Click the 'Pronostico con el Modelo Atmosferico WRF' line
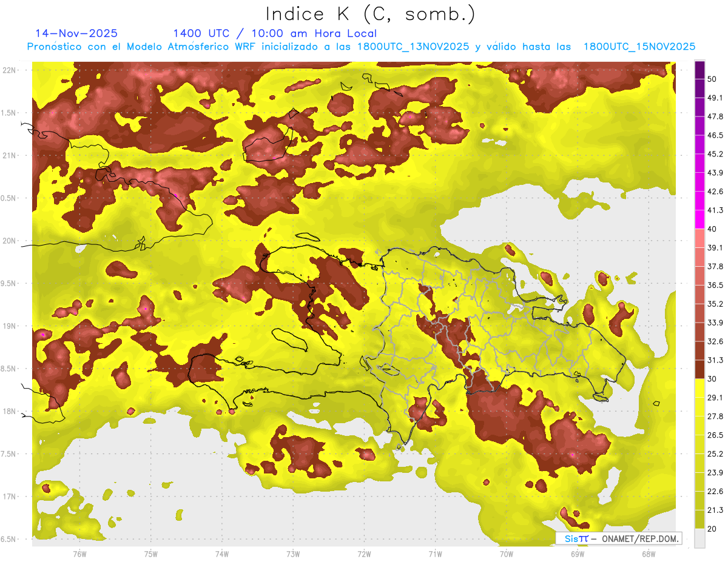Viewport: 728px width, 562px height. point(361,47)
